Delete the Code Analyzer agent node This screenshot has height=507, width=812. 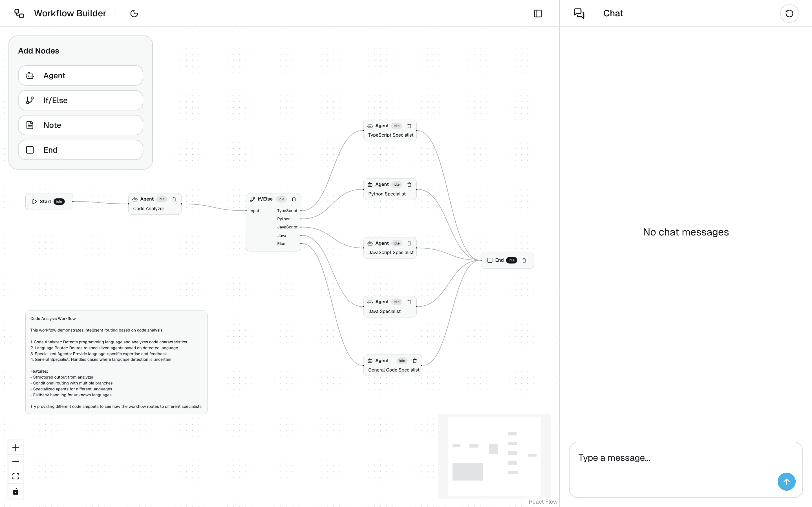pyautogui.click(x=174, y=199)
